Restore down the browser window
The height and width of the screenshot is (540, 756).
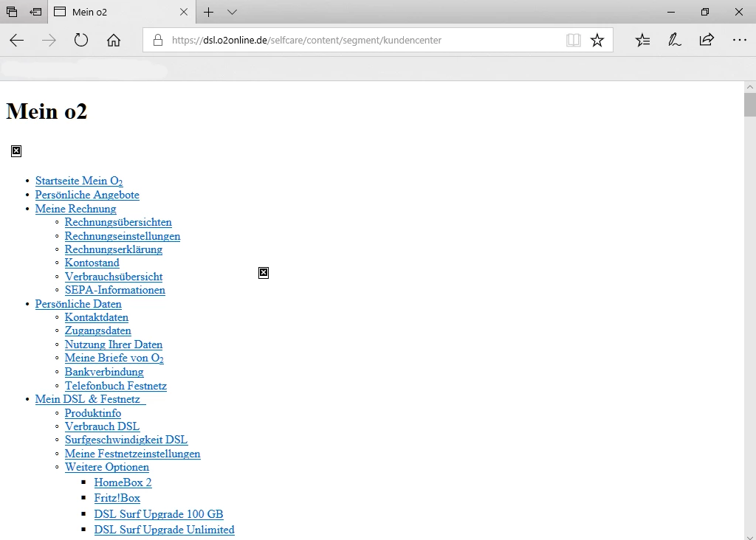[x=705, y=12]
